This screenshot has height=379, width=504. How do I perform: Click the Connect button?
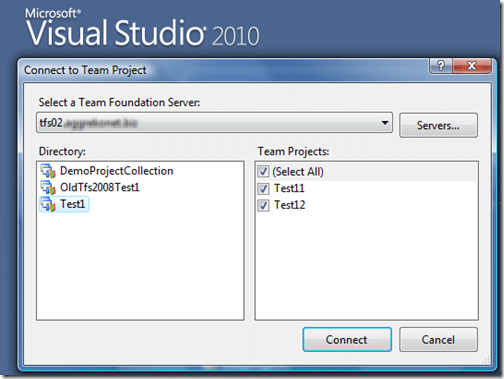[x=347, y=340]
